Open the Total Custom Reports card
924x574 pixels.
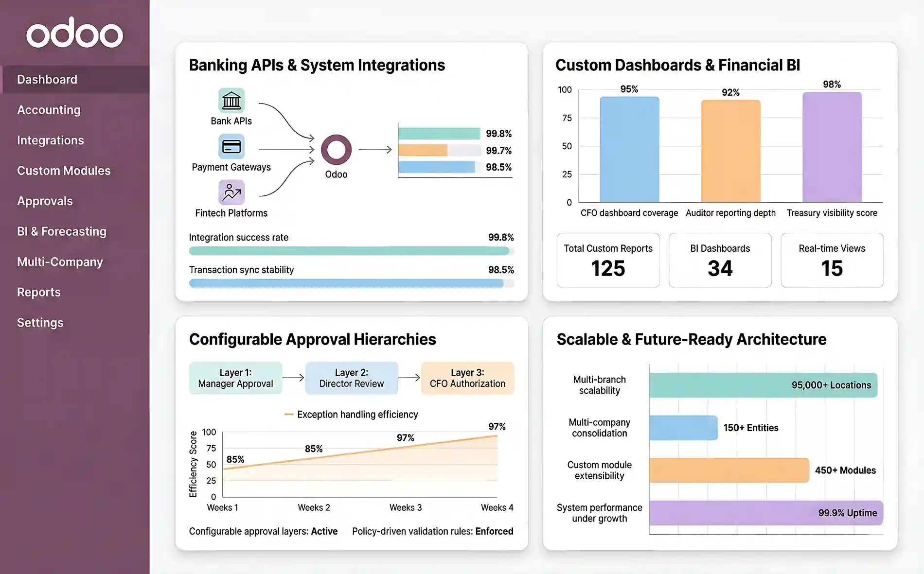[607, 260]
